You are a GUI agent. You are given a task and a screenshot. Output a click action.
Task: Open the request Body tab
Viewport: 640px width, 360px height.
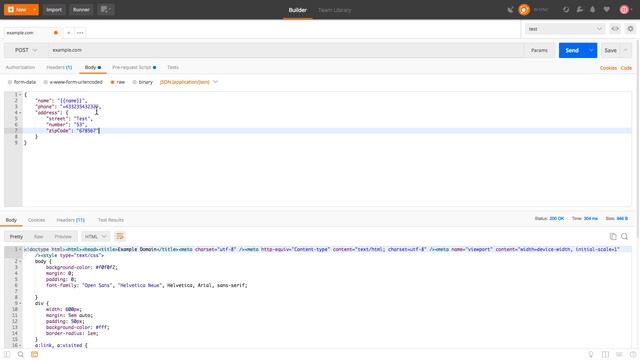tap(93, 67)
